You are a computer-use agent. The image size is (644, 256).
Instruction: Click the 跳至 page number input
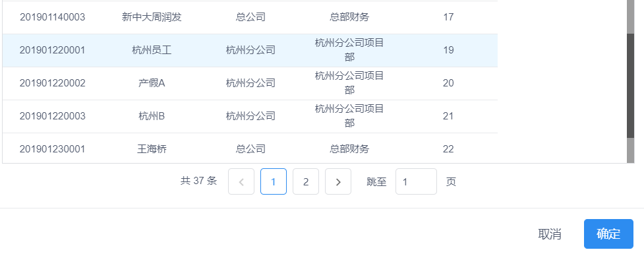[x=416, y=181]
